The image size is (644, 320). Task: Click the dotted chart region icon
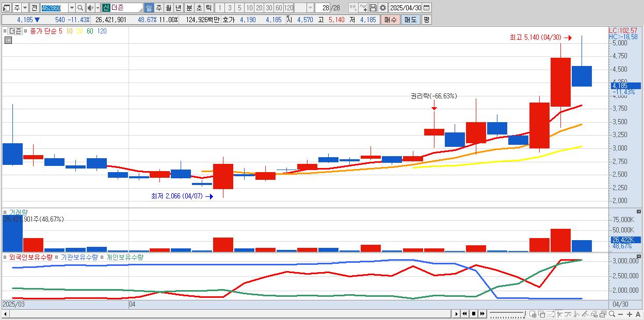(x=550, y=314)
